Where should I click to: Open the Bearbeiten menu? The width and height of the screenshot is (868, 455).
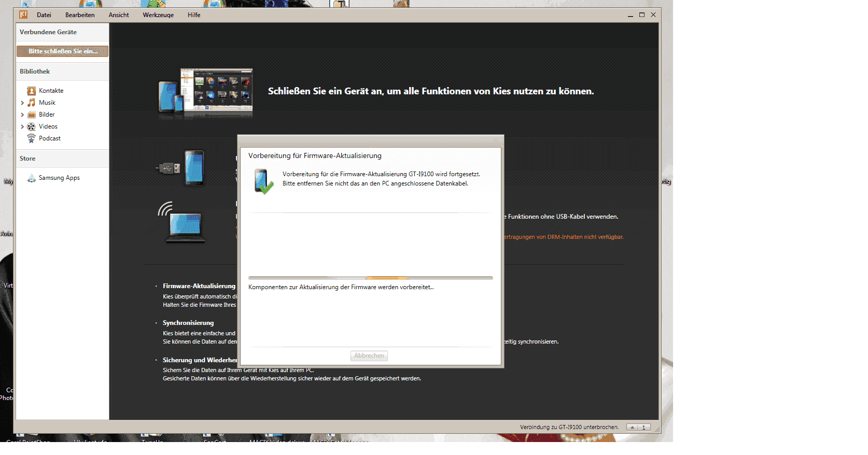(80, 15)
